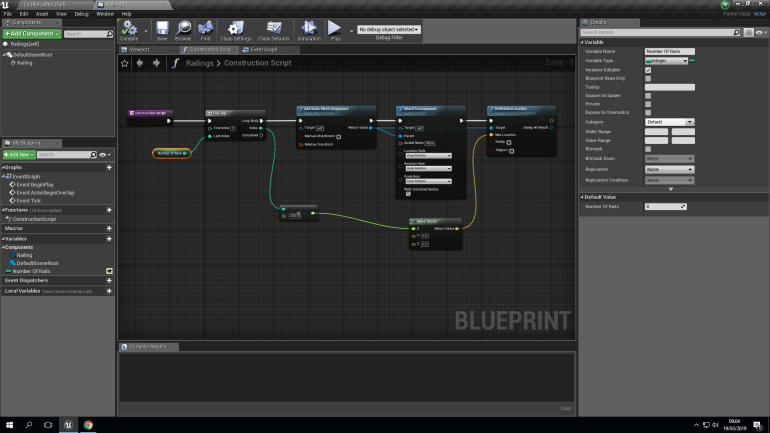Select Event Tick entry

click(28, 200)
